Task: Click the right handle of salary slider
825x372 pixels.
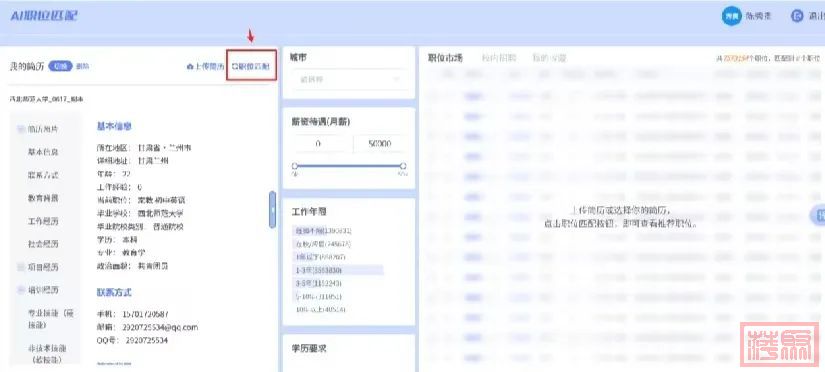Action: pos(403,166)
